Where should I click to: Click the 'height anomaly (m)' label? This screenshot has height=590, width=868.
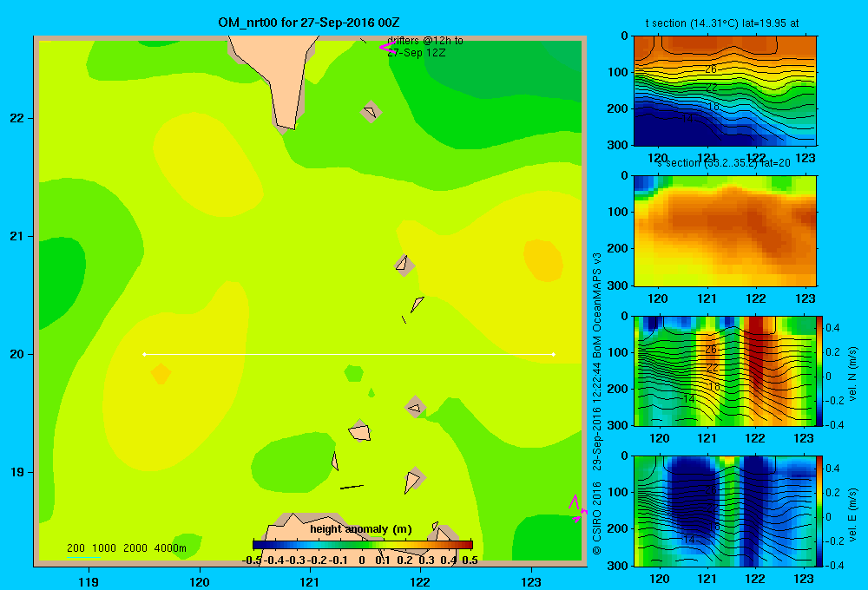tap(361, 529)
